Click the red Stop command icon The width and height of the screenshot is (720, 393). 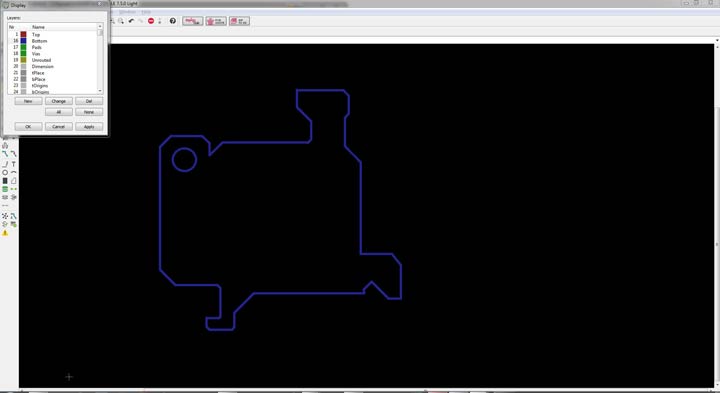pos(151,21)
